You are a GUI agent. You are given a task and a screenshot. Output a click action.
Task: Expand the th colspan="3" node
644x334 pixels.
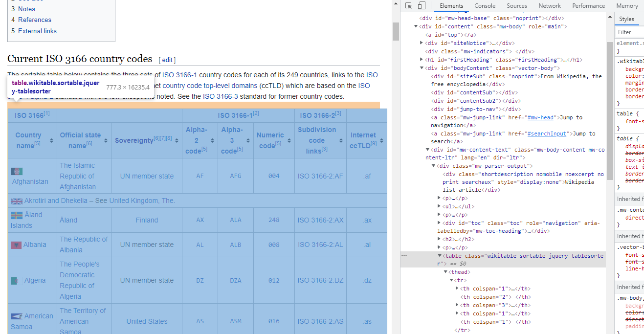point(457,305)
